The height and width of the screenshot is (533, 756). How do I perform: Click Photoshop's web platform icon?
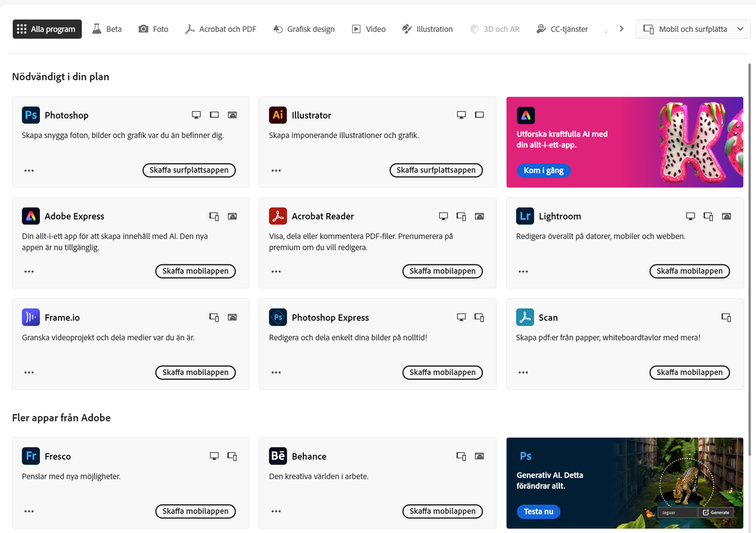point(233,115)
